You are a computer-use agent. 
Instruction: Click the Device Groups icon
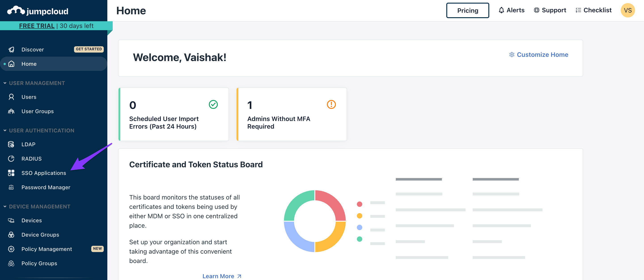point(11,235)
